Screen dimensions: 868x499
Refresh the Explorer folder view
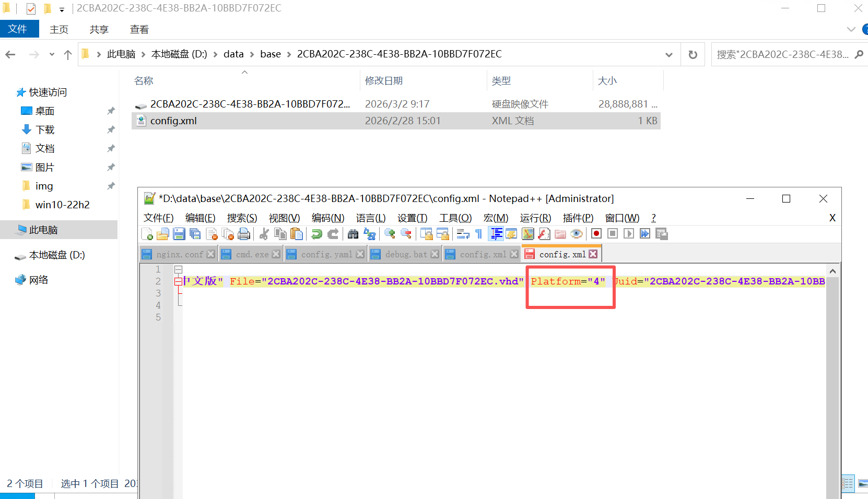pyautogui.click(x=693, y=55)
